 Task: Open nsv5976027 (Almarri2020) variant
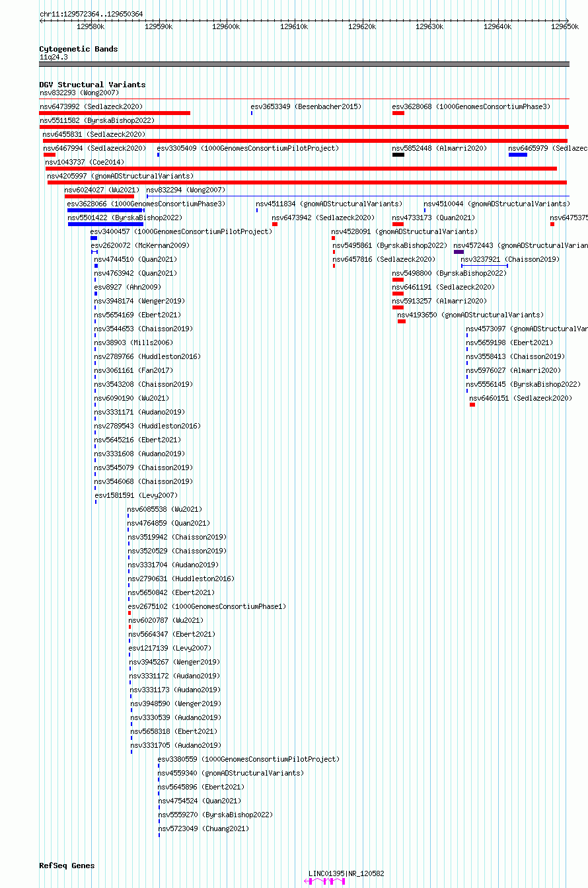[x=514, y=370]
